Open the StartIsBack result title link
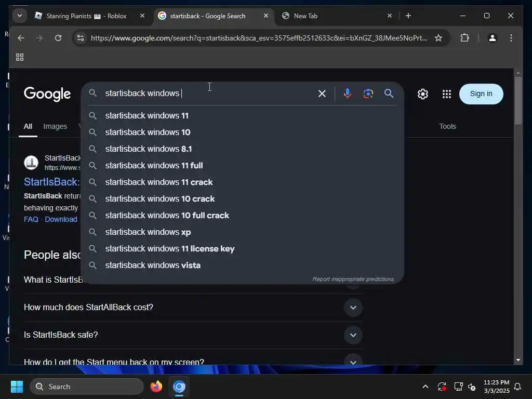Screen dimensions: 532x399 point(51,182)
